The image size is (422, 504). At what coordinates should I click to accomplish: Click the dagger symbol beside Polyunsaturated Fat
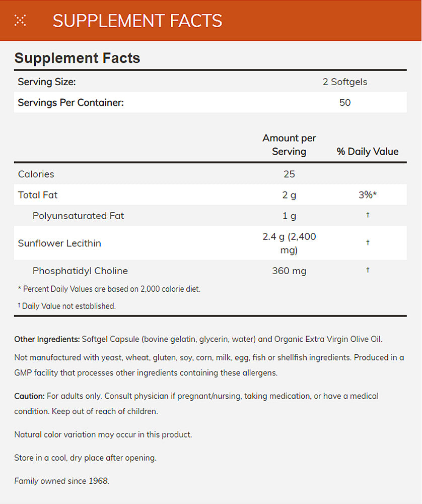point(368,215)
